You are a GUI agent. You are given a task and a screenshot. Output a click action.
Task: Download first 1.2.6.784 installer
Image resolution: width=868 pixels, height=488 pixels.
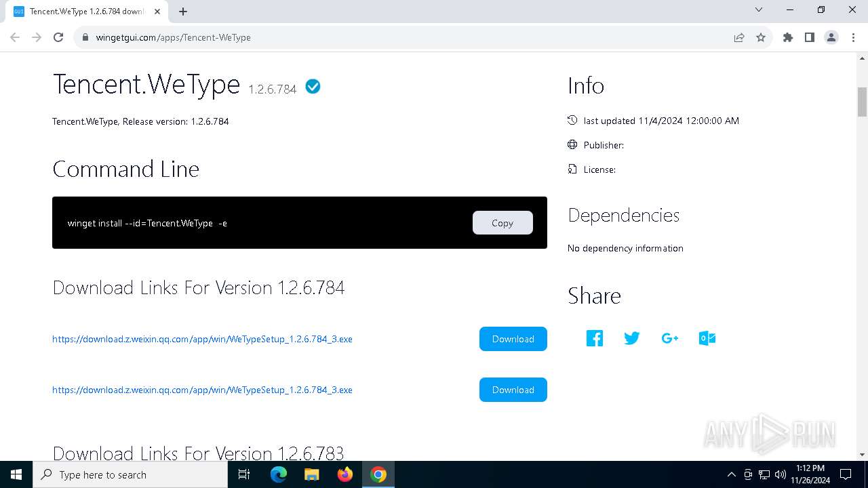[x=513, y=339]
